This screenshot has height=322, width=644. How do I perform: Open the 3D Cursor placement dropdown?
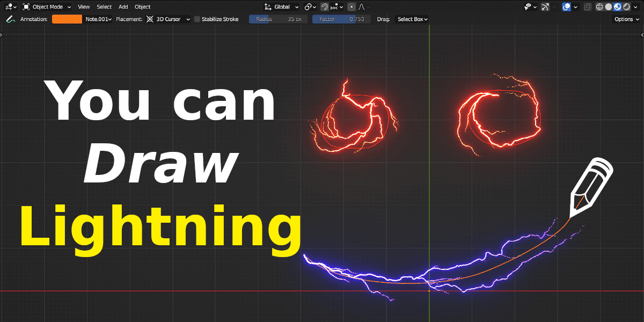(x=169, y=19)
